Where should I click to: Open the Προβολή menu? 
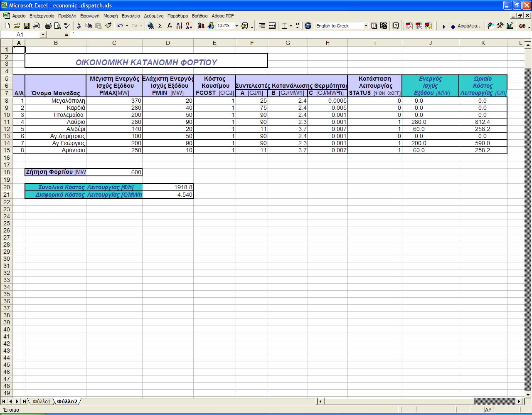[x=67, y=16]
